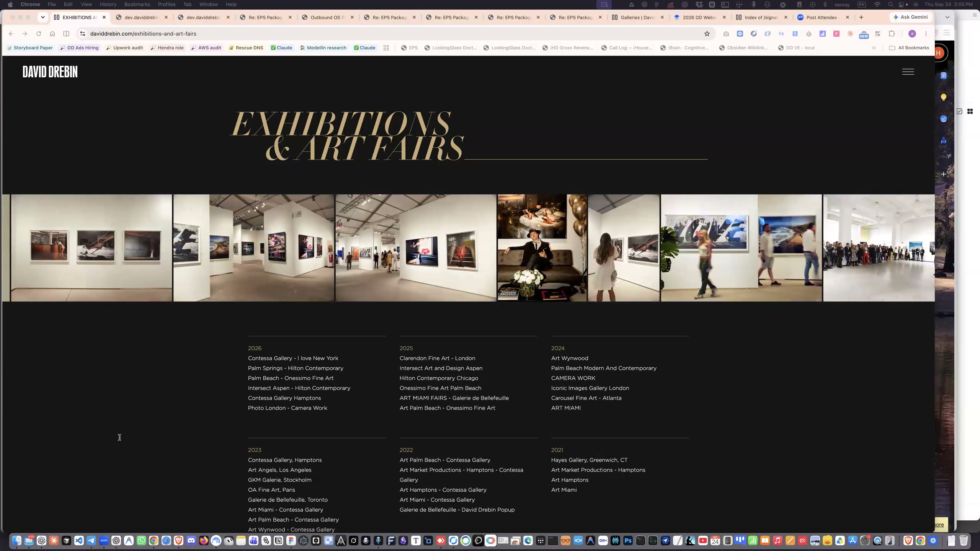
Task: Expand the tab search dropdown arrow
Action: 43,17
